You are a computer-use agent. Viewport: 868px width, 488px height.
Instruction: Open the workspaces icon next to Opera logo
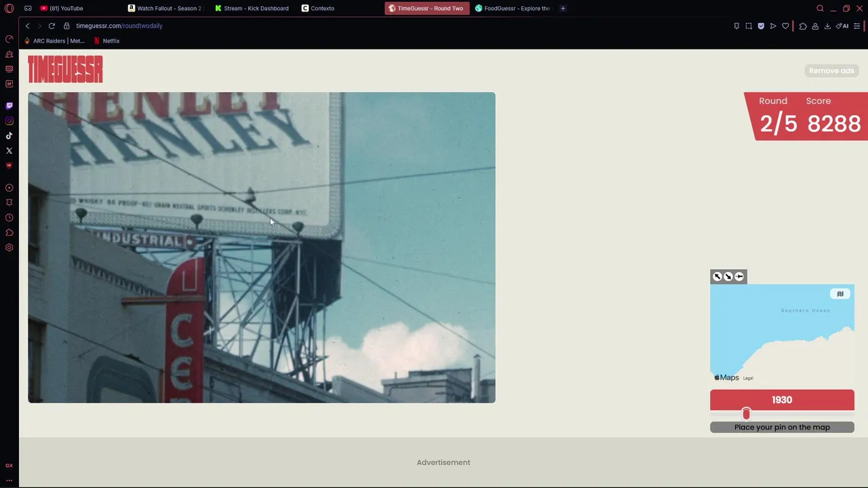click(28, 8)
